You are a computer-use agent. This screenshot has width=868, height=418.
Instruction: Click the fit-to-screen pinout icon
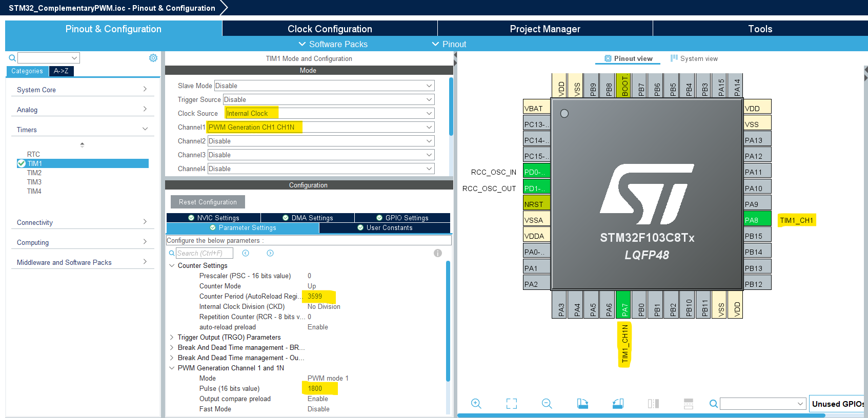pos(511,404)
